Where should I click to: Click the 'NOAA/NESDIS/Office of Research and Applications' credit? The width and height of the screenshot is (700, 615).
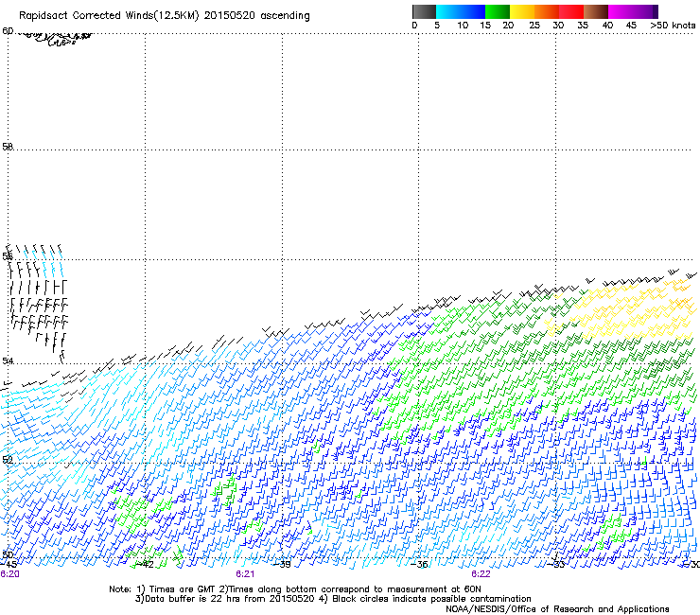click(x=557, y=609)
